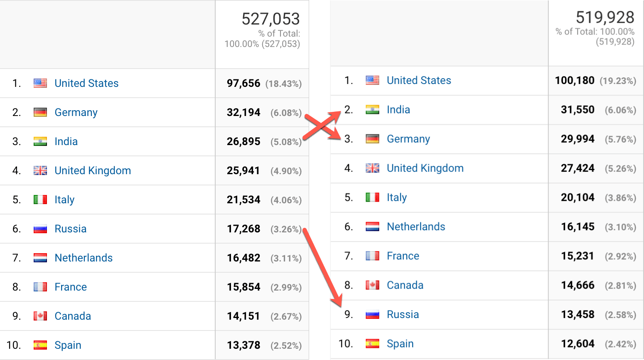The width and height of the screenshot is (644, 360).
Task: Open Spain link in the right table
Action: 400,344
